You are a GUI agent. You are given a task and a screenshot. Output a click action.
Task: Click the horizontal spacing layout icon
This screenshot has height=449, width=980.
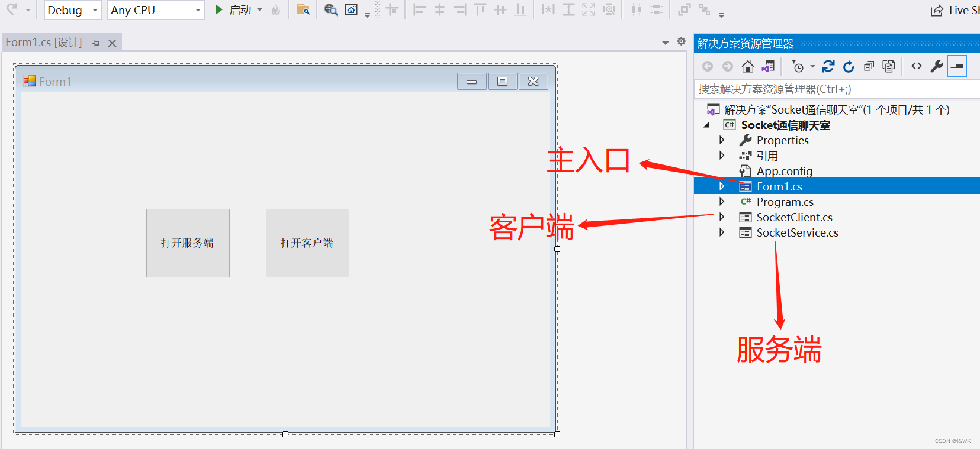point(636,9)
